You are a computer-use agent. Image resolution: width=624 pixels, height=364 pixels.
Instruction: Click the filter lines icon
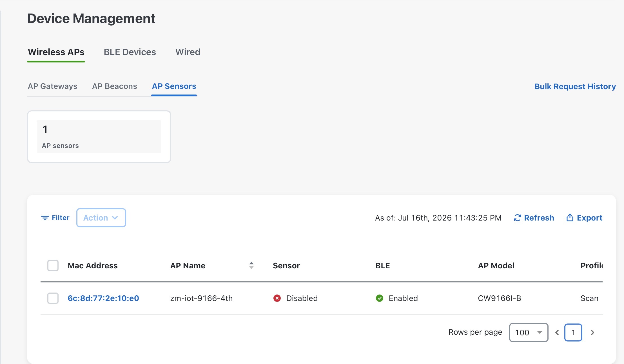pyautogui.click(x=45, y=218)
